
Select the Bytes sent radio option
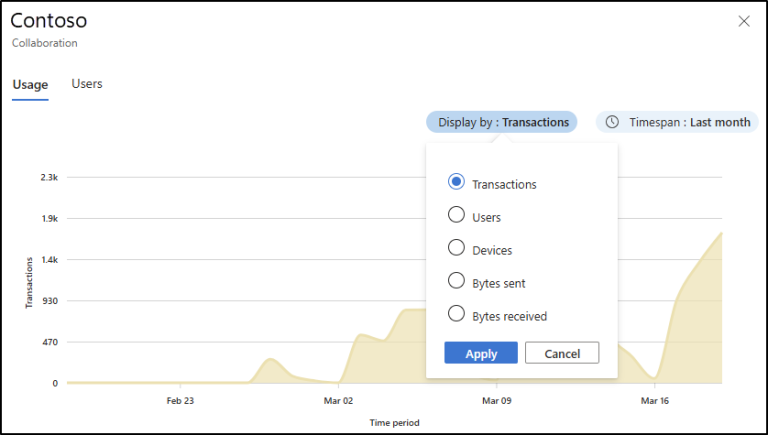(456, 281)
